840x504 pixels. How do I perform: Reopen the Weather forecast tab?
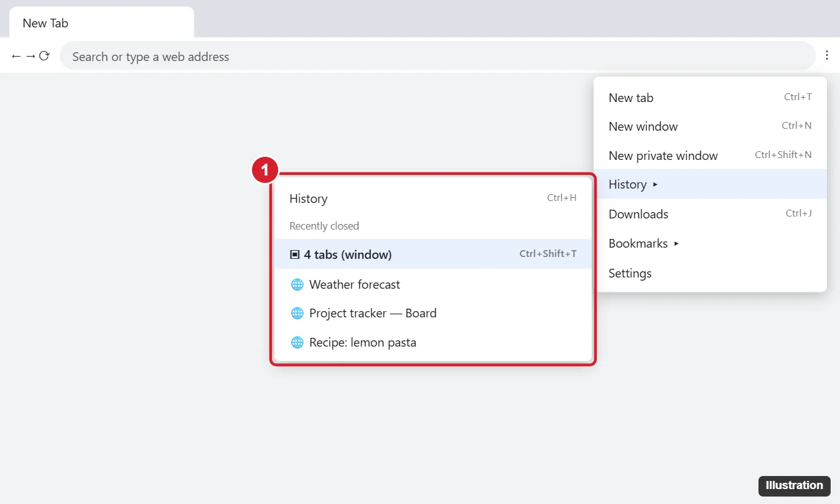[x=433, y=284]
